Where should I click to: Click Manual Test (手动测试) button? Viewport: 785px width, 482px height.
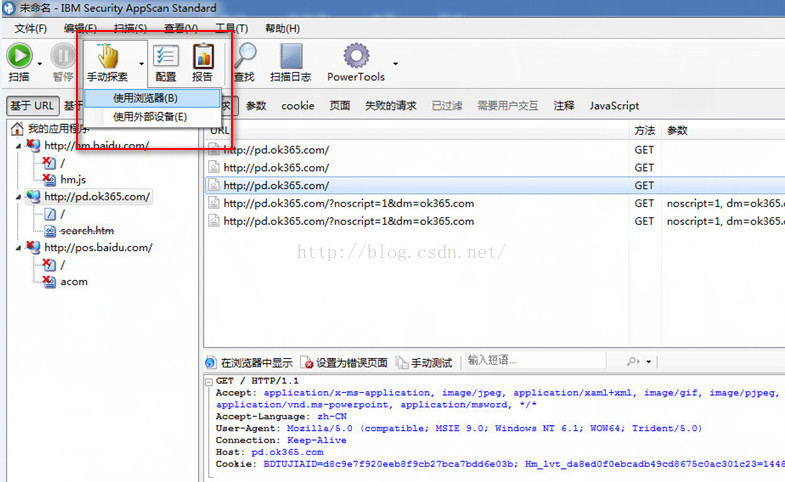[x=425, y=362]
